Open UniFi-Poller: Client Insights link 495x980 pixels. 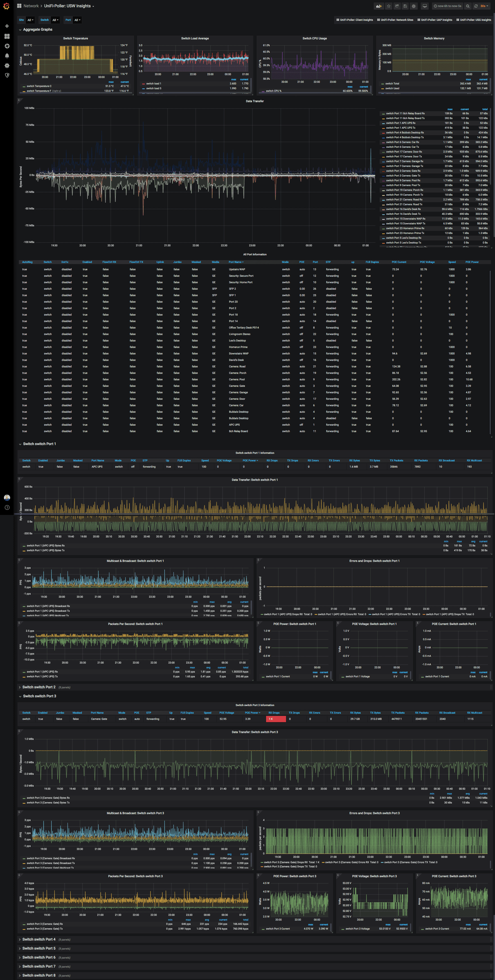355,20
